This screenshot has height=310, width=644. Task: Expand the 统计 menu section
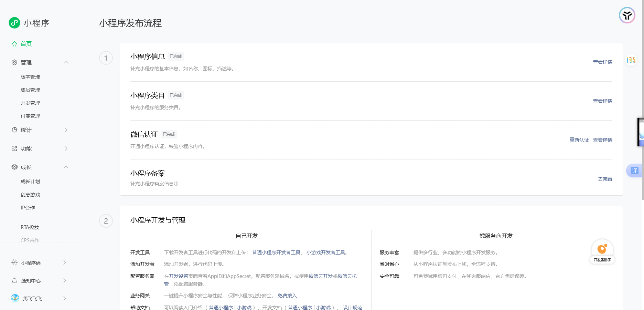[x=66, y=130]
